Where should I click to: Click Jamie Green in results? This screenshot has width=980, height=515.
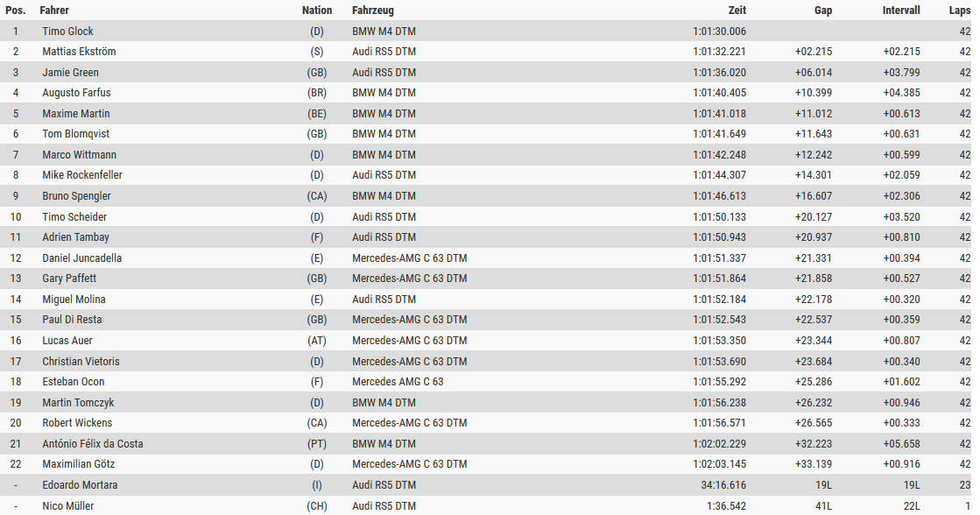coord(70,73)
